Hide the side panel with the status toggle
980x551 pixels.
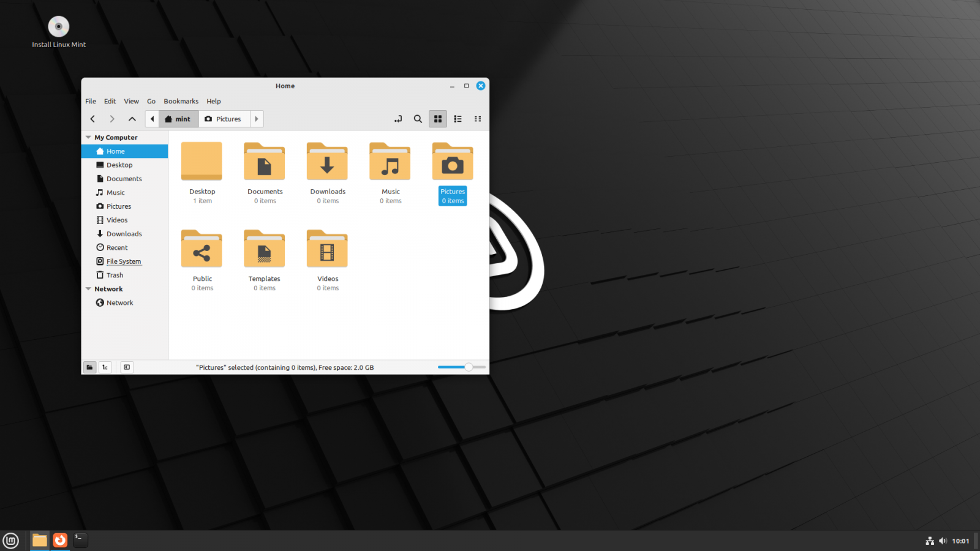126,367
